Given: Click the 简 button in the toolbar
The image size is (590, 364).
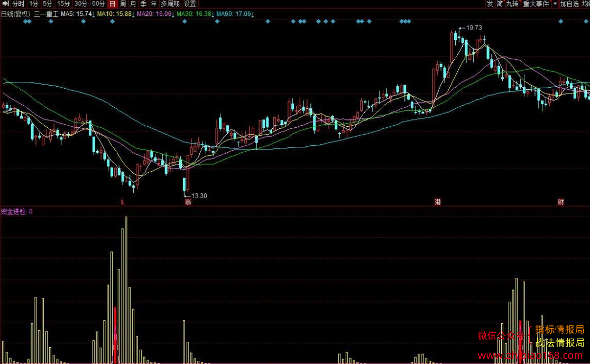Looking at the screenshot, I should [500, 4].
